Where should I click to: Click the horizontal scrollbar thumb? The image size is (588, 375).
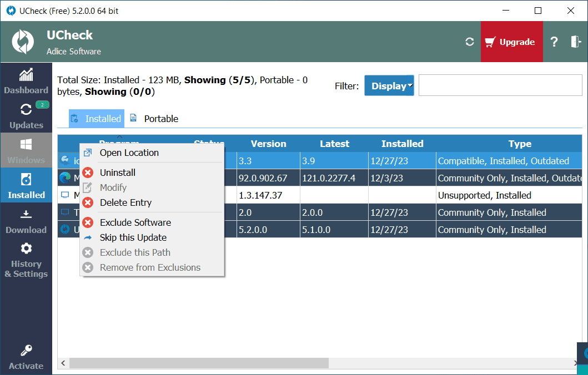click(199, 363)
